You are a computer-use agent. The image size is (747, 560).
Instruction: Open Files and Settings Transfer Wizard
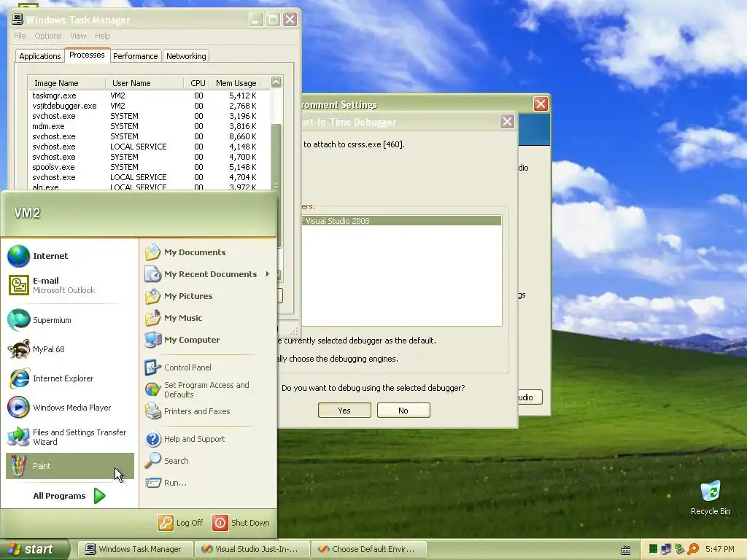[x=69, y=437]
